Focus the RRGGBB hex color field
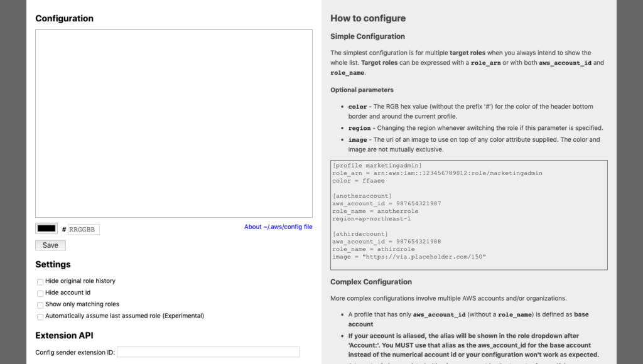This screenshot has width=643, height=364. tap(84, 230)
